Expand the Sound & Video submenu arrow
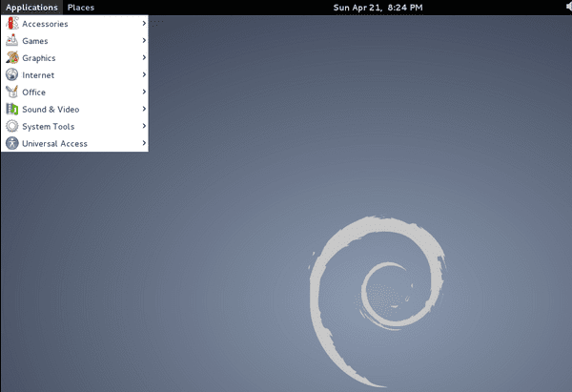The height and width of the screenshot is (392, 572). (144, 109)
